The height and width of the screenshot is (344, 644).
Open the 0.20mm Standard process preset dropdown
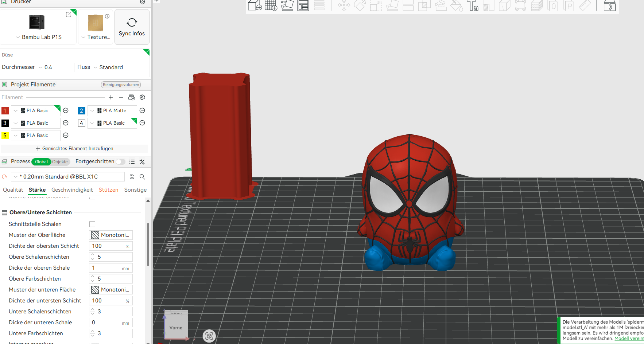68,177
